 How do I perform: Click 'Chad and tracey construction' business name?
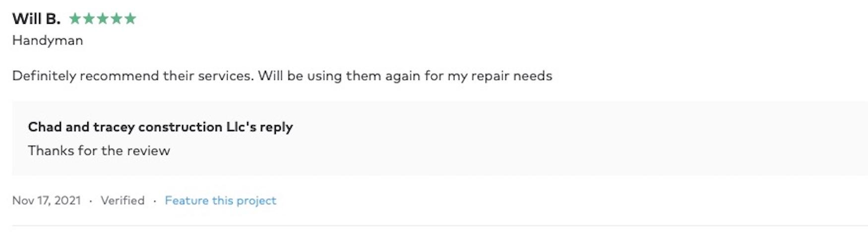(125, 127)
